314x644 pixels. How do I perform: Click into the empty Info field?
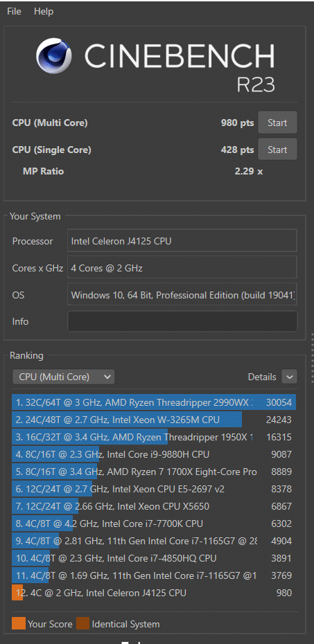(182, 321)
